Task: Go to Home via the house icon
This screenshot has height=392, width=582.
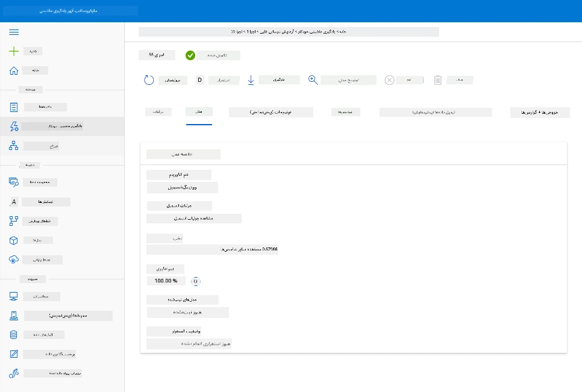Action: pos(14,70)
